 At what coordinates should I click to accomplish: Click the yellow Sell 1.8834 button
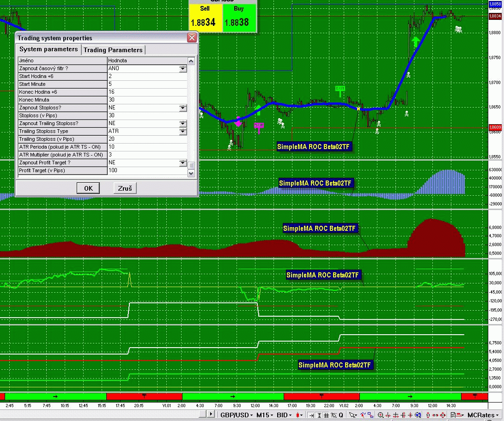click(205, 18)
